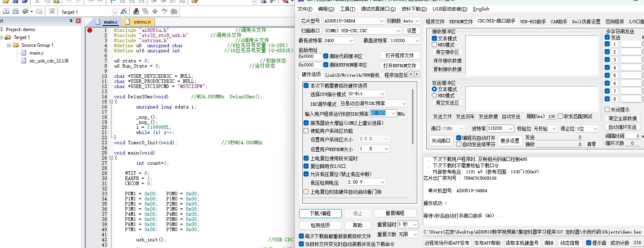Collapse the fold marker at line 15
644x248 pixels.
pyautogui.click(x=111, y=102)
